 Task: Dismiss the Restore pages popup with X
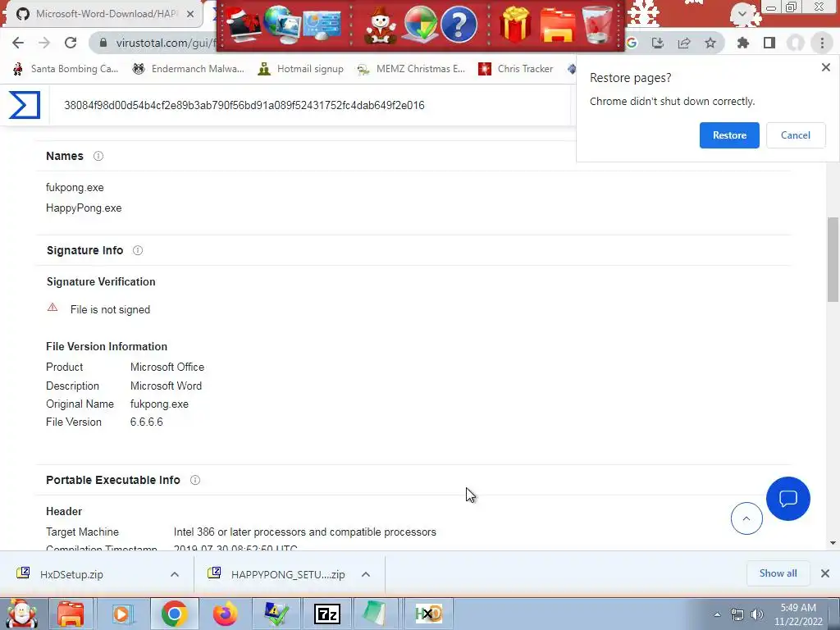(825, 67)
